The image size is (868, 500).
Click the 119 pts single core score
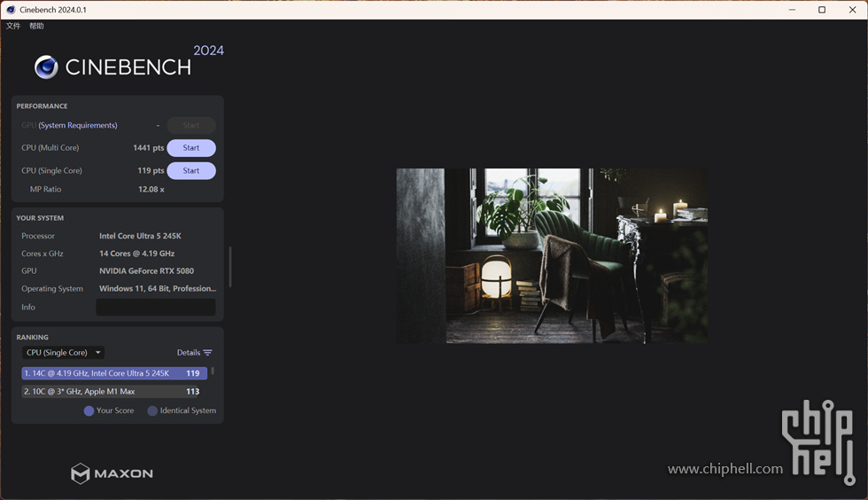(151, 171)
